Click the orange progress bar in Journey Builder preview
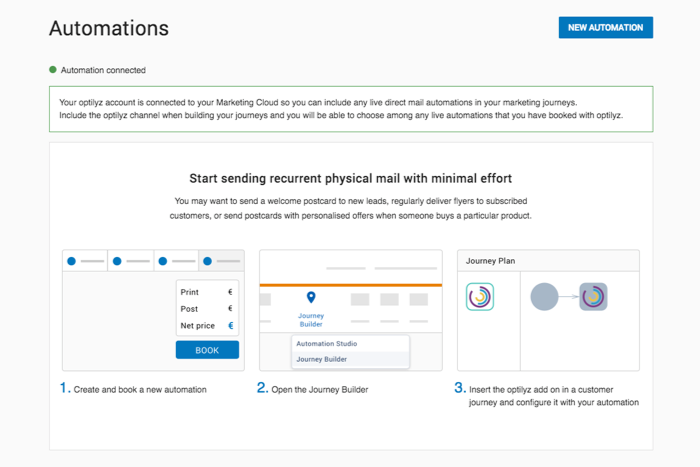The height and width of the screenshot is (467, 700). click(x=350, y=285)
